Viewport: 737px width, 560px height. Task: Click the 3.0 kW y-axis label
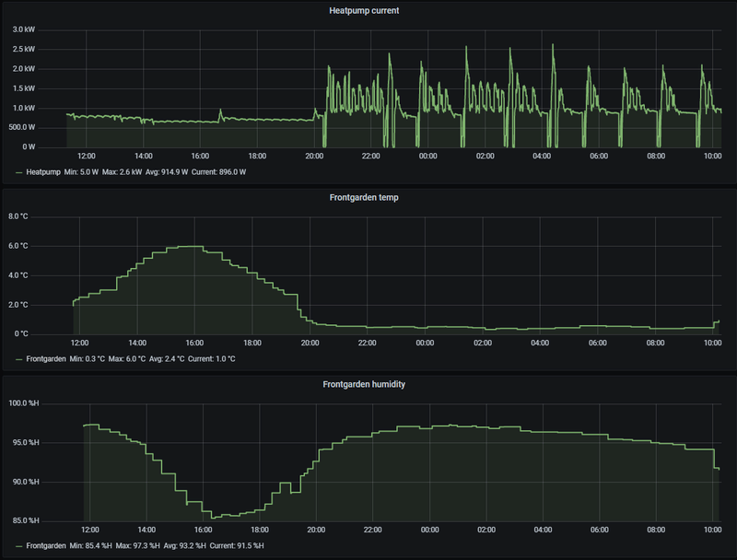(24, 29)
